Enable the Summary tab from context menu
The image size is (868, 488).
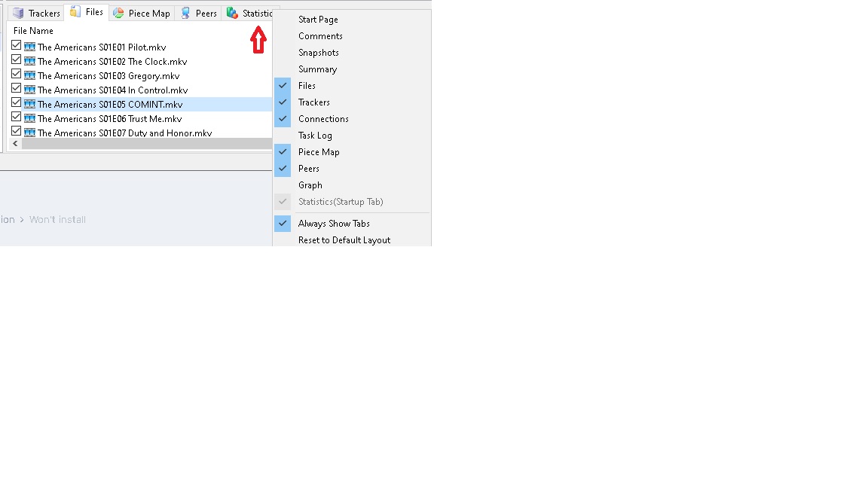coord(352,69)
